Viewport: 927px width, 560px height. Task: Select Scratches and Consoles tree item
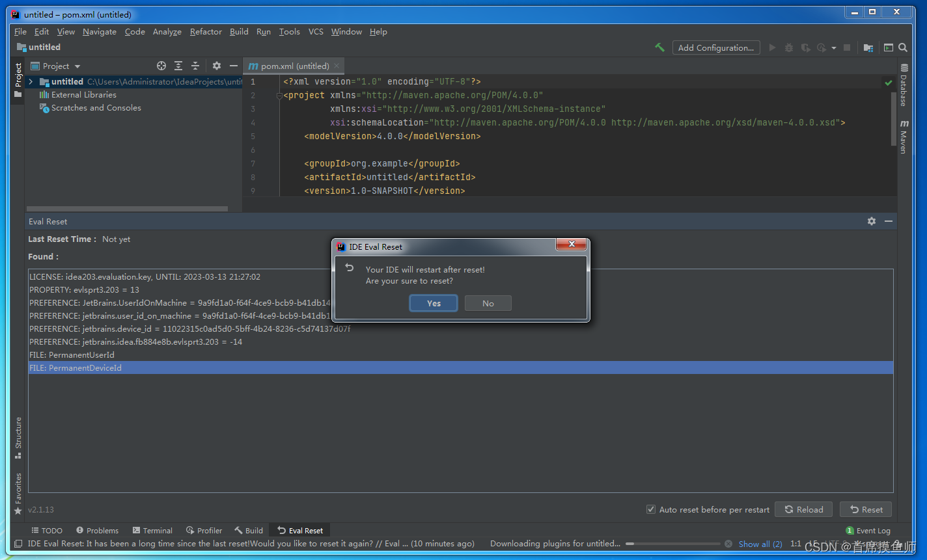96,107
